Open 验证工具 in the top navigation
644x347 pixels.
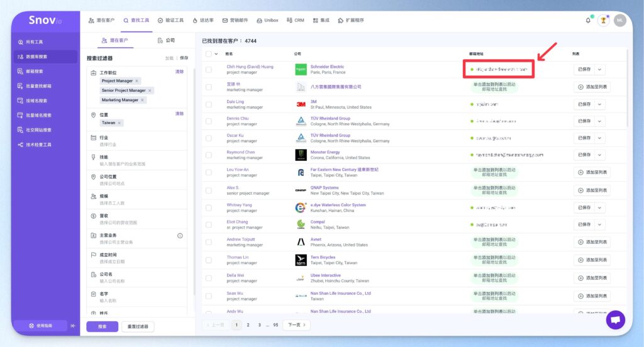171,20
